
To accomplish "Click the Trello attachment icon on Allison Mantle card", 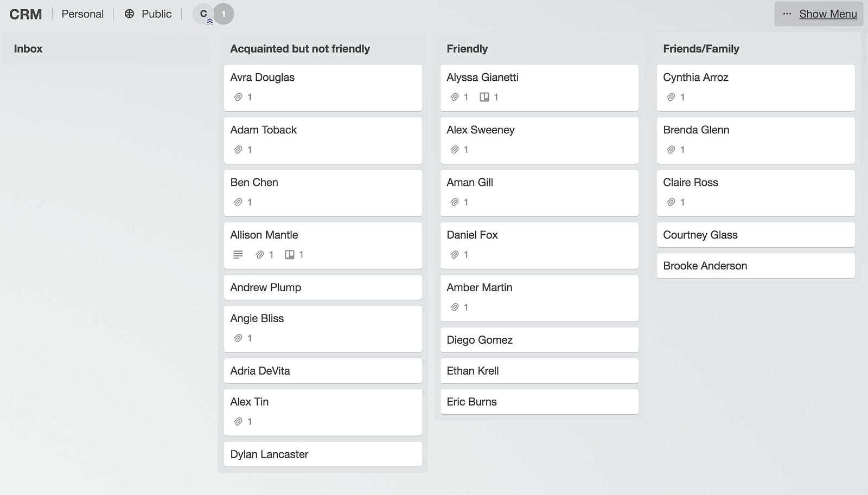I will click(290, 254).
